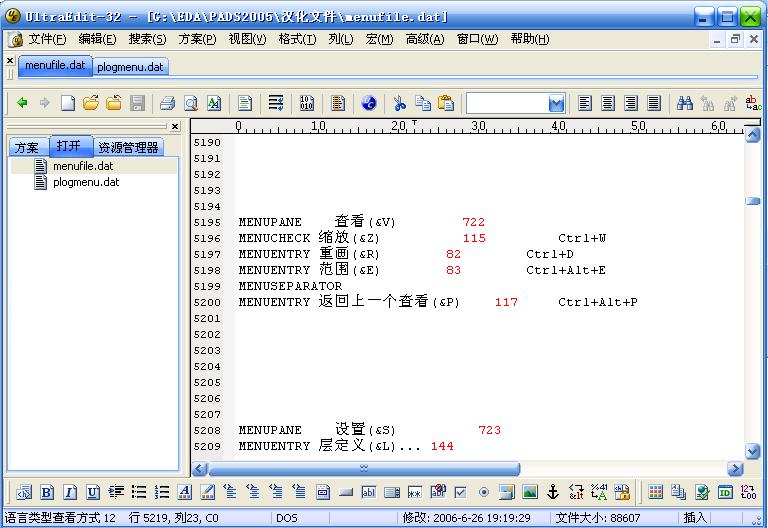Click the grey save disk icon
Image resolution: width=768 pixels, height=528 pixels.
[x=138, y=103]
